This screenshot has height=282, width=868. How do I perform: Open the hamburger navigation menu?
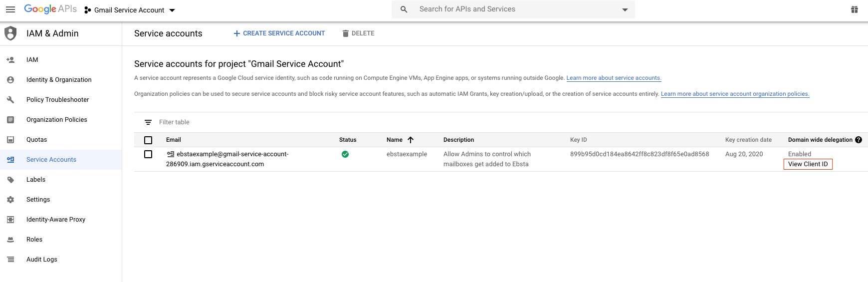coord(10,10)
